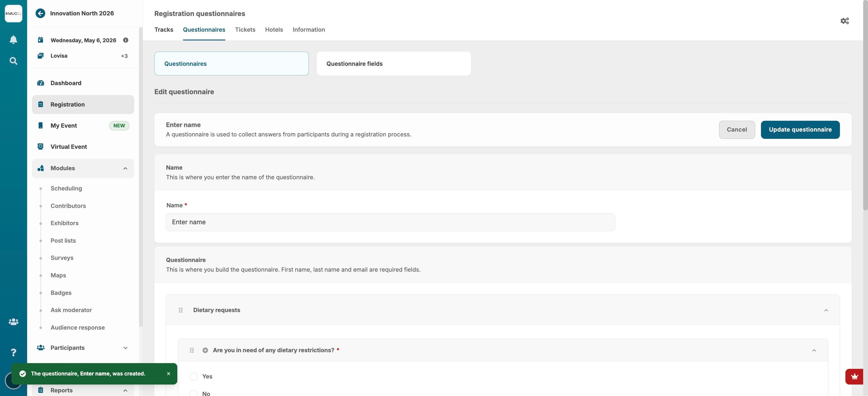The image size is (868, 396).
Task: Click the notifications bell icon
Action: click(13, 40)
